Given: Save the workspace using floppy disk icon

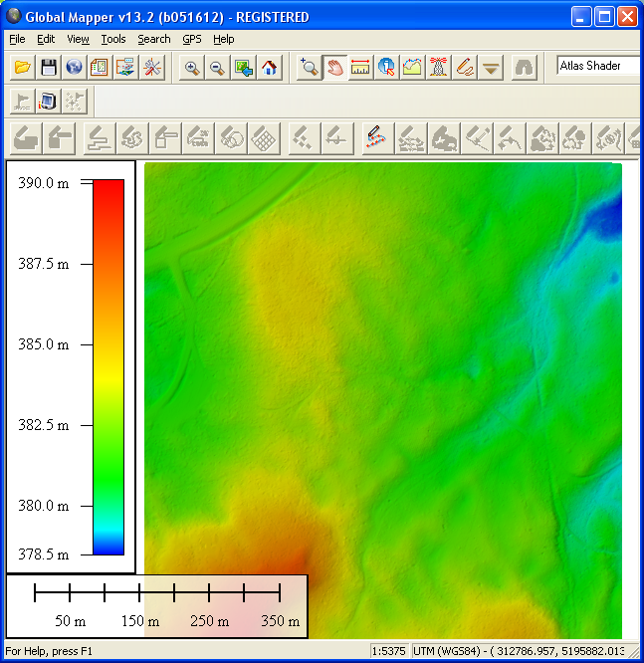Looking at the screenshot, I should 49,68.
